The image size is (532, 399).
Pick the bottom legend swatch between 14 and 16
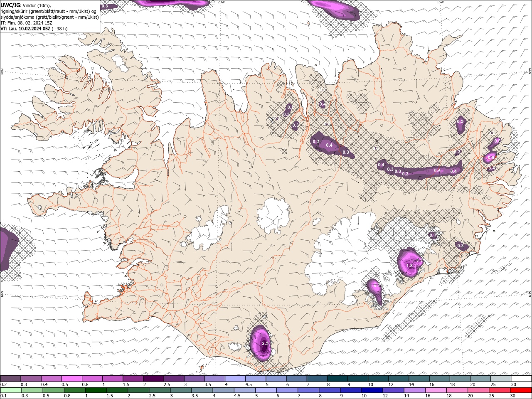point(414,390)
